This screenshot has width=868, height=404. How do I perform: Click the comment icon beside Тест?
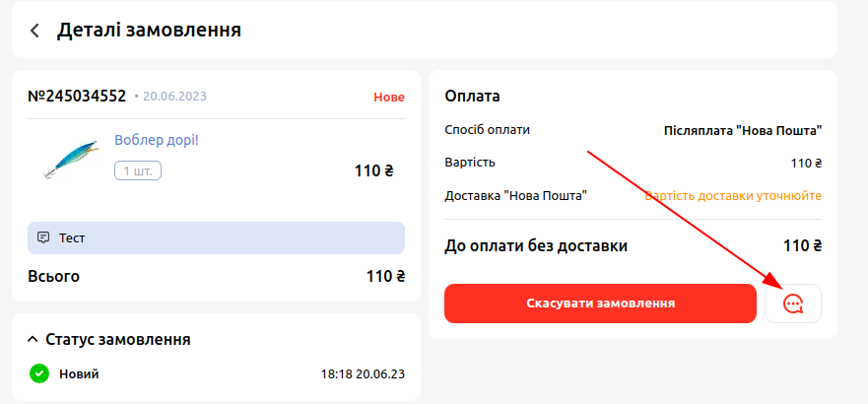[x=42, y=238]
